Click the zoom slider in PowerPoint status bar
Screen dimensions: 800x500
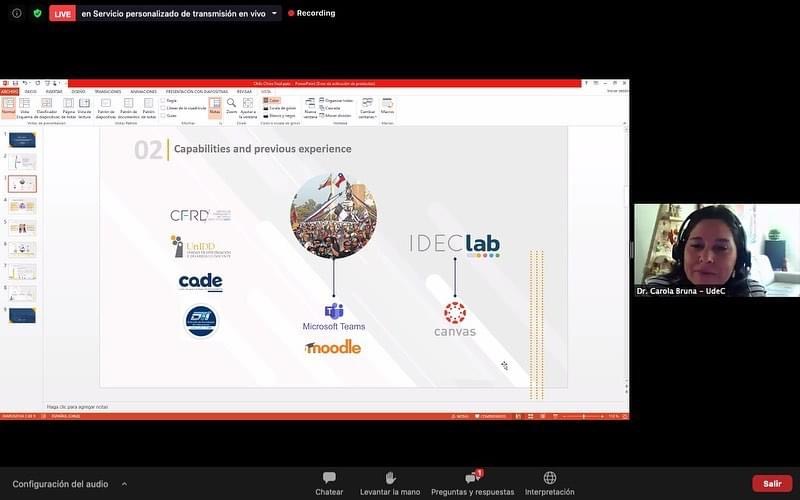point(584,417)
